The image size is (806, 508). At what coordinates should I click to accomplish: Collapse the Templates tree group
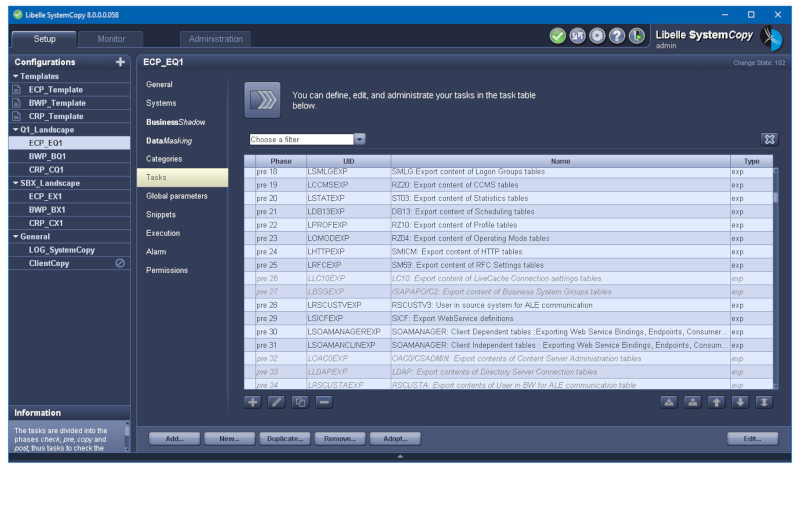16,76
